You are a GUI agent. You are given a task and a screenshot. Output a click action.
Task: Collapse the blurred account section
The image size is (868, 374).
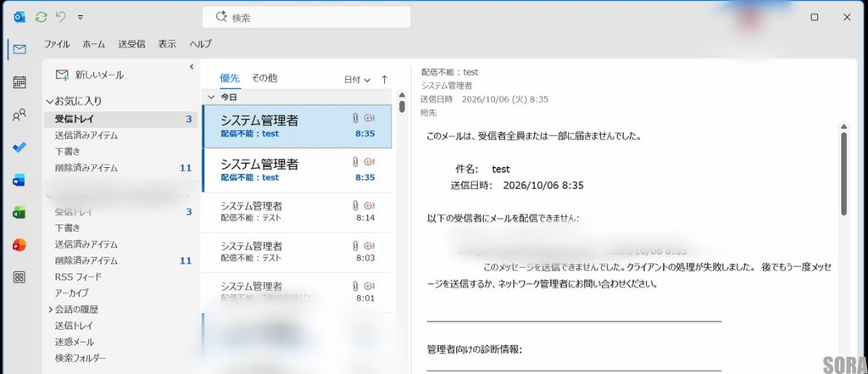[x=50, y=196]
